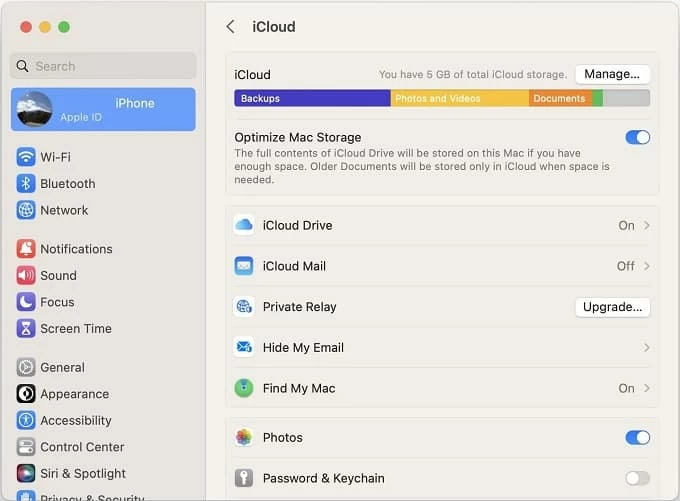The image size is (680, 501).
Task: Enable the Password & Keychain toggle
Action: (x=637, y=478)
